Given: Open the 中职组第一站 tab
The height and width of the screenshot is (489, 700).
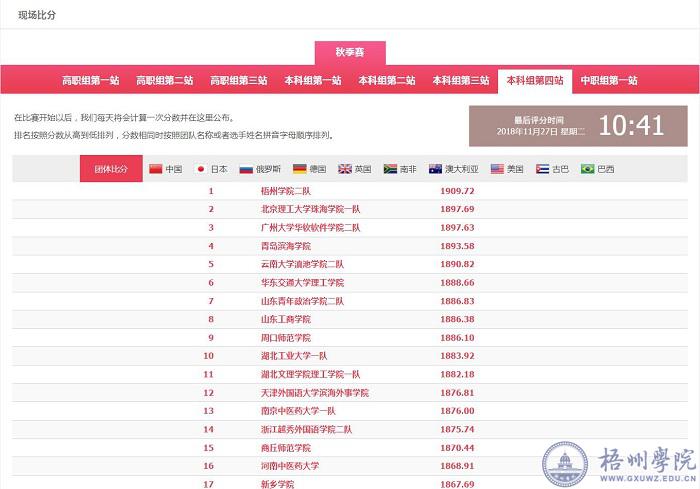Looking at the screenshot, I should pyautogui.click(x=609, y=80).
